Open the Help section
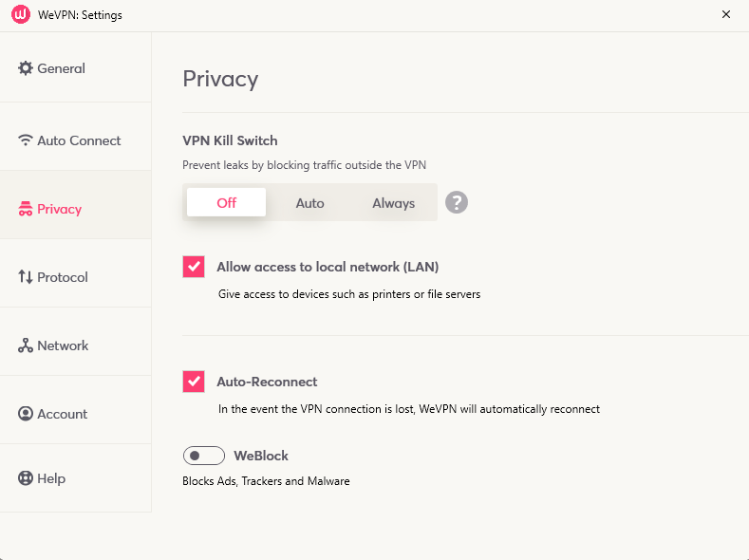This screenshot has height=560, width=749. [76, 477]
